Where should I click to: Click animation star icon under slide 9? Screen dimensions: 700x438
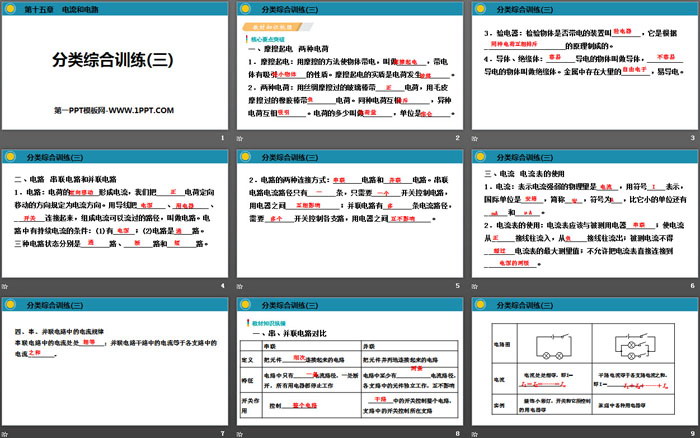coord(475,434)
